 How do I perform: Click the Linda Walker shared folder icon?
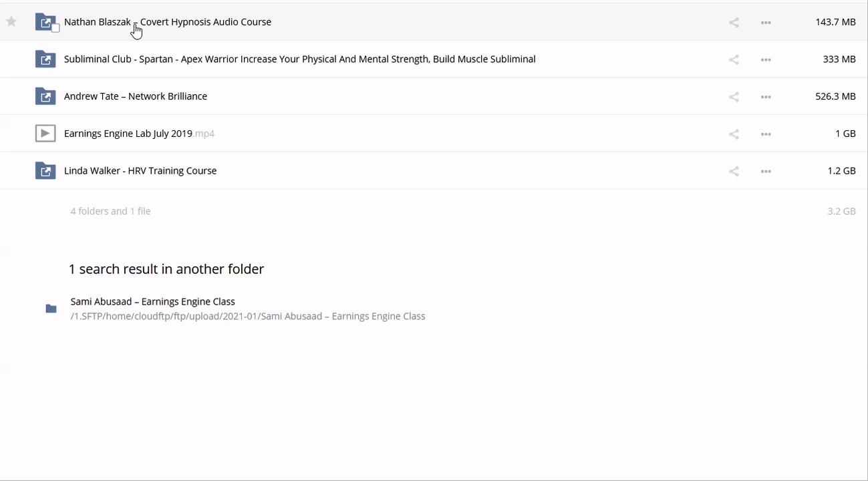45,171
